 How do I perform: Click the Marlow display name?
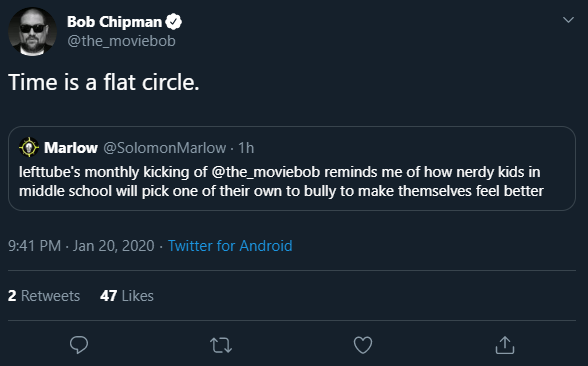(x=71, y=148)
